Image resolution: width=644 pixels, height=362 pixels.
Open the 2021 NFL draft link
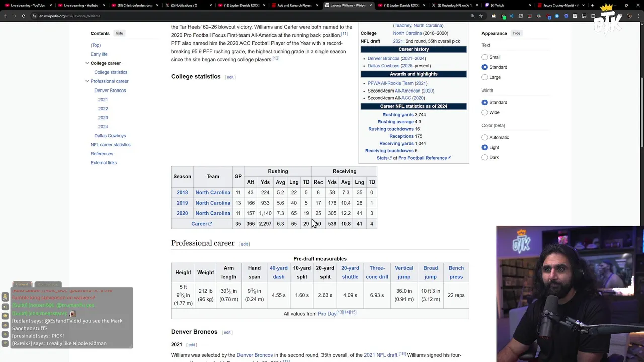click(381, 355)
